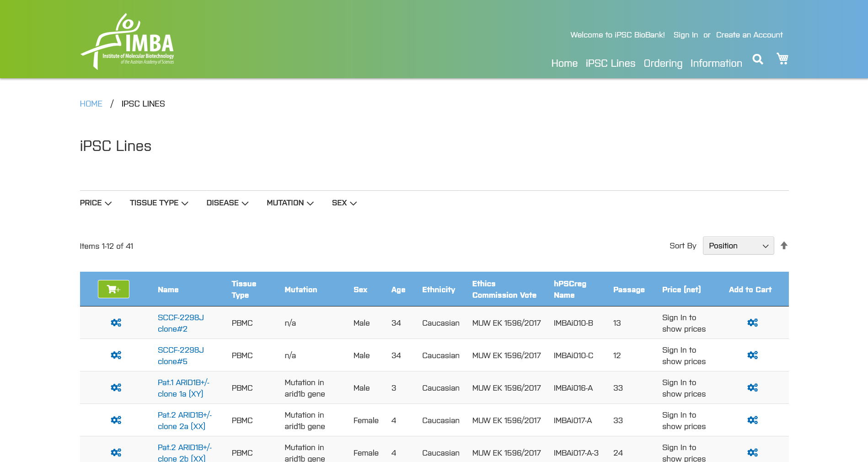Click Add to Cart gears icon for Pat.1 ARID1B+/- clone 1a
The width and height of the screenshot is (868, 462).
pos(752,388)
